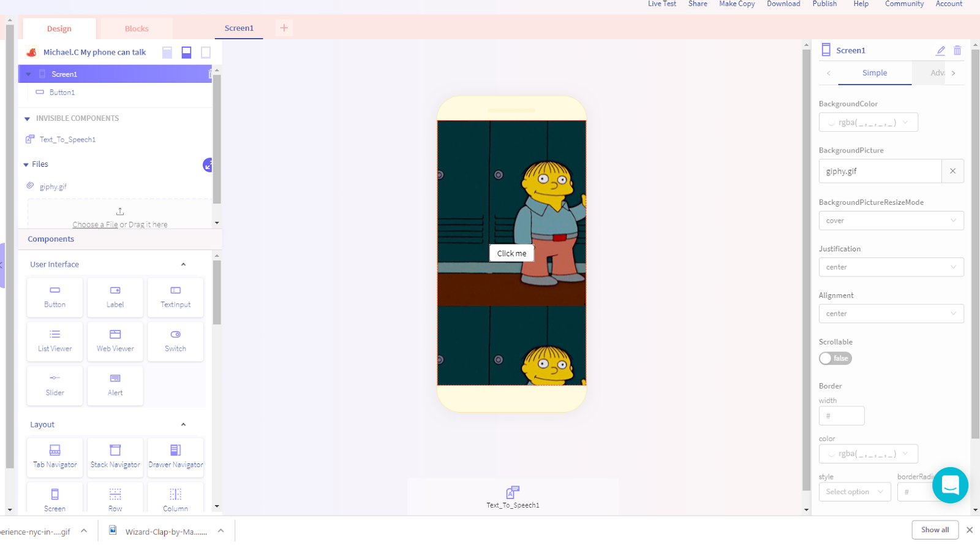Toggle the Scrollable false switch

pyautogui.click(x=835, y=358)
